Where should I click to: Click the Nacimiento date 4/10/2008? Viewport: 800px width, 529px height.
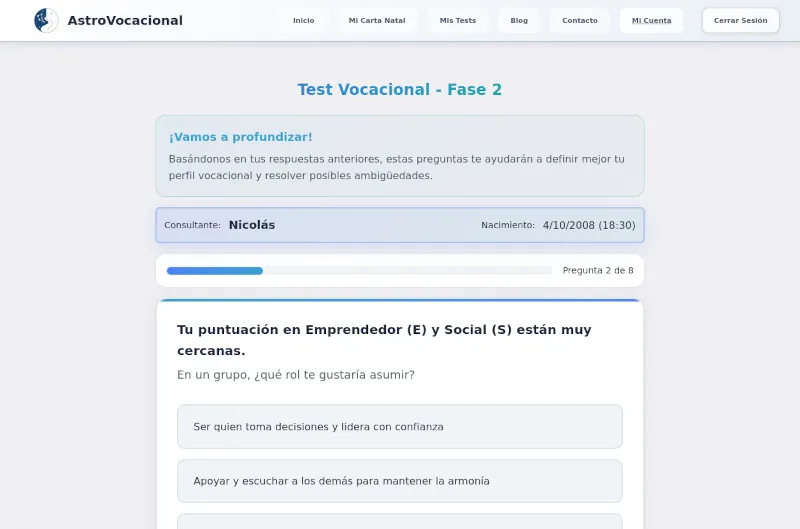[589, 225]
